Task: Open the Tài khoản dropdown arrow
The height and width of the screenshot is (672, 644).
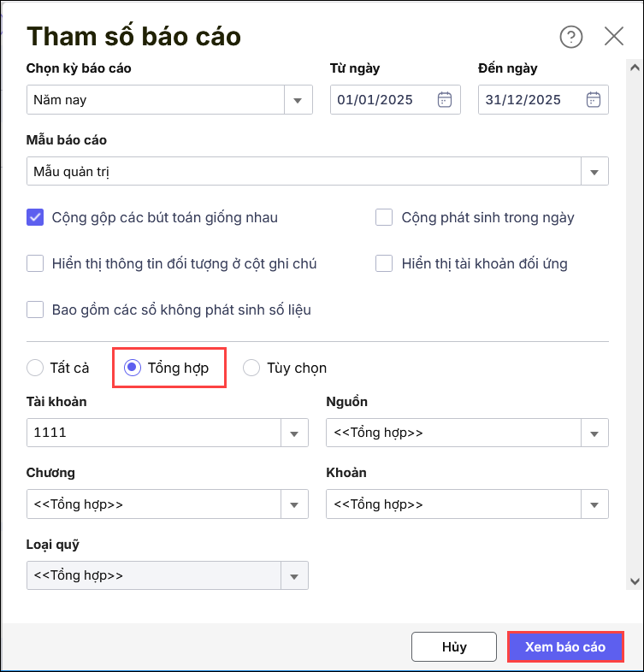Action: (x=295, y=433)
